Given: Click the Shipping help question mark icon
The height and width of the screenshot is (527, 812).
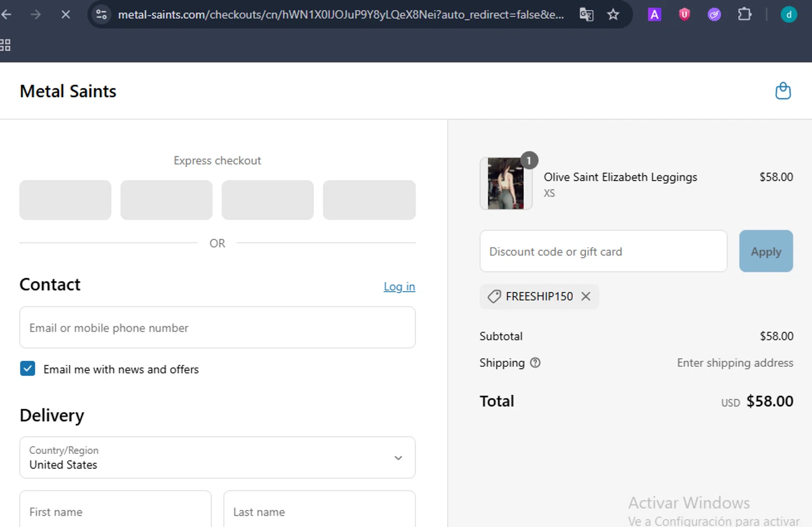Looking at the screenshot, I should click(535, 363).
